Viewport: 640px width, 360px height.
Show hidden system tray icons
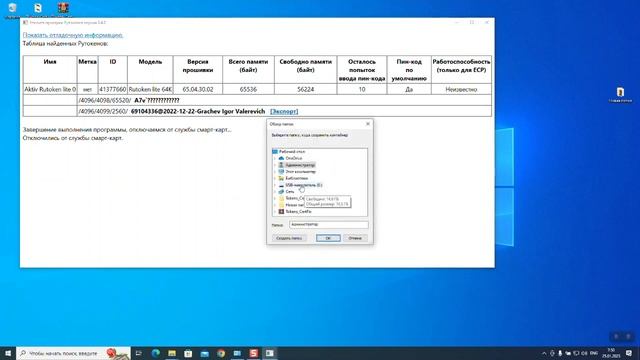pyautogui.click(x=544, y=353)
